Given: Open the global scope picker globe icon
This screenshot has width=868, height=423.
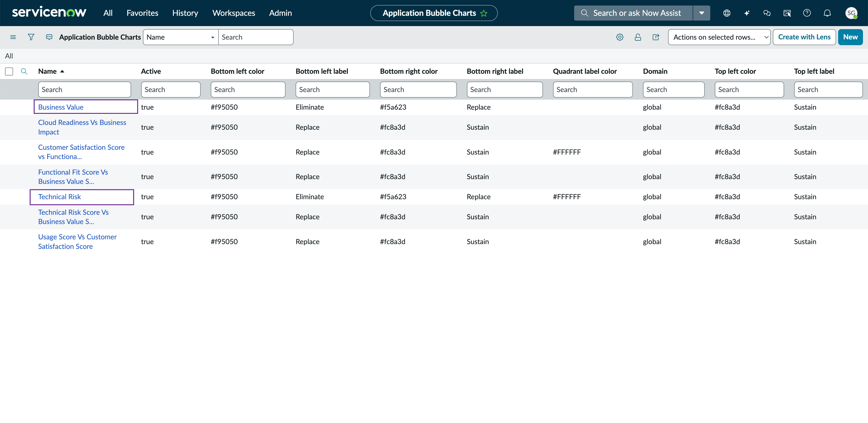Looking at the screenshot, I should [x=727, y=13].
